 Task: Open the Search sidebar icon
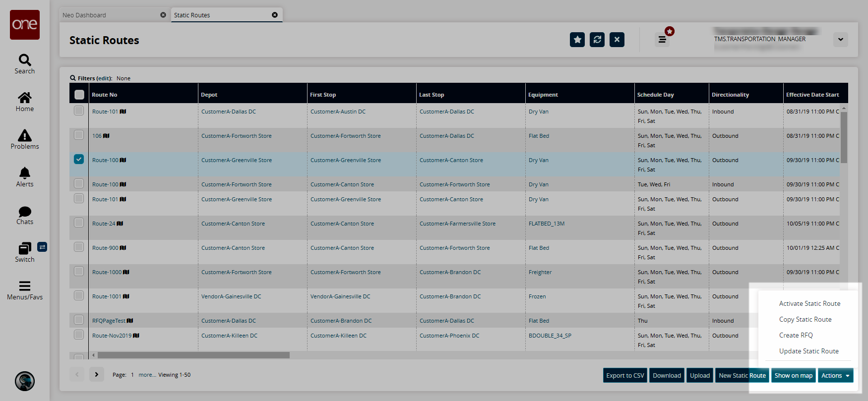coord(25,64)
